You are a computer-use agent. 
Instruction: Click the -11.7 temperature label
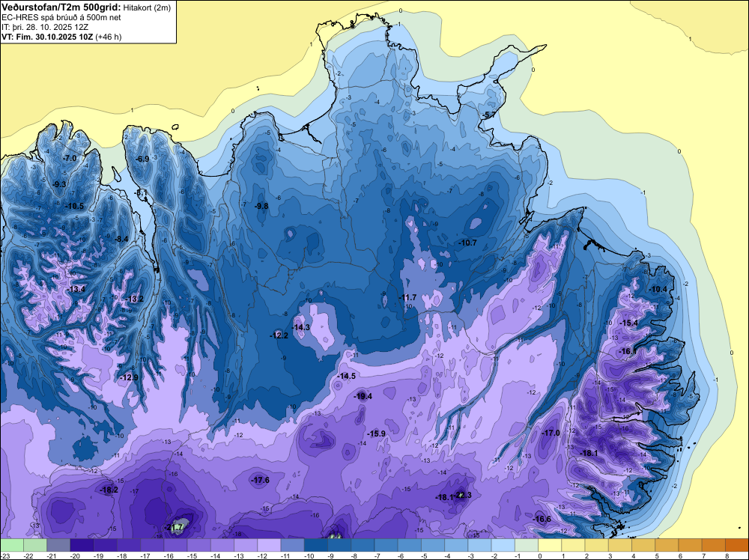click(x=408, y=297)
